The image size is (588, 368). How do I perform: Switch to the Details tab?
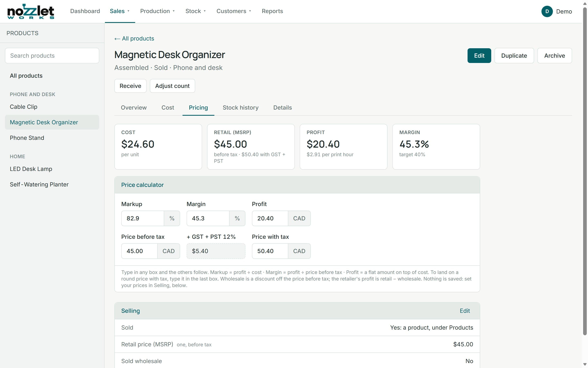coord(282,108)
